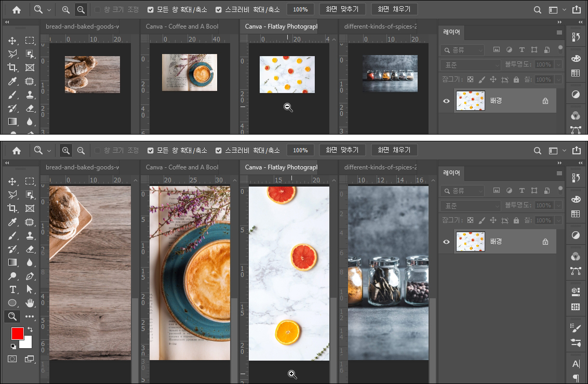Switch to 'Canva - Coffee and A Bool' tab lower window

point(182,167)
